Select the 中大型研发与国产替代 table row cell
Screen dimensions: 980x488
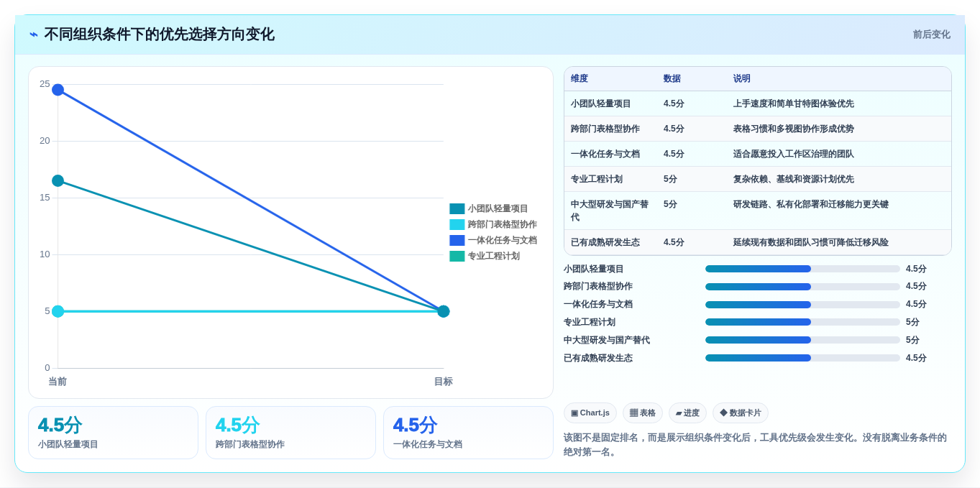point(610,211)
